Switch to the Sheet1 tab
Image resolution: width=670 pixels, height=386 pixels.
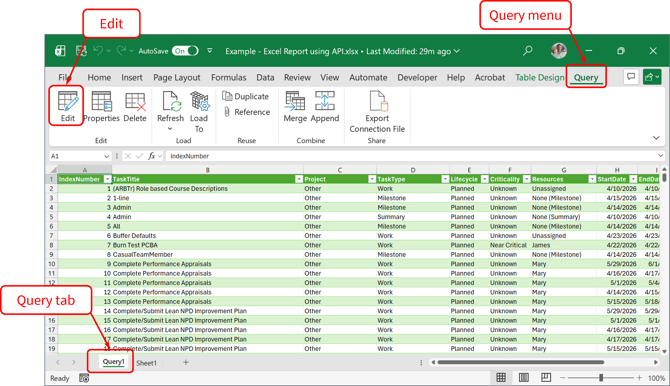click(147, 363)
